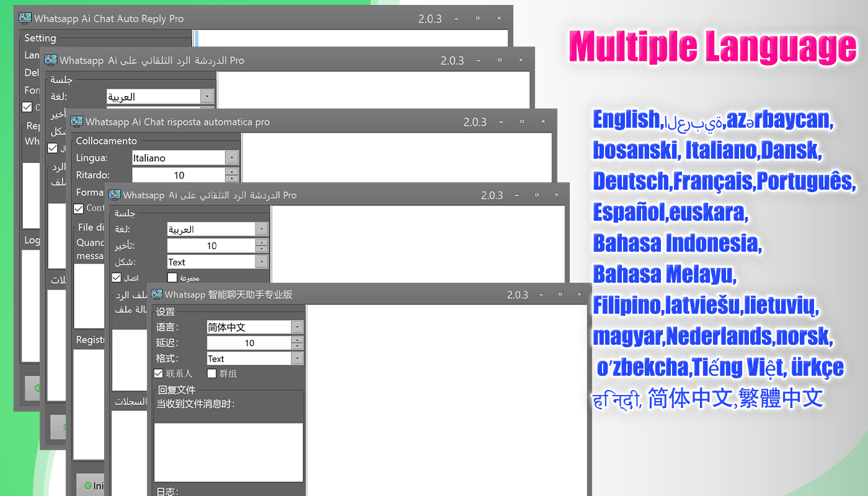Increase 延迟 value with the up arrow
Image resolution: width=868 pixels, height=496 pixels.
click(298, 340)
